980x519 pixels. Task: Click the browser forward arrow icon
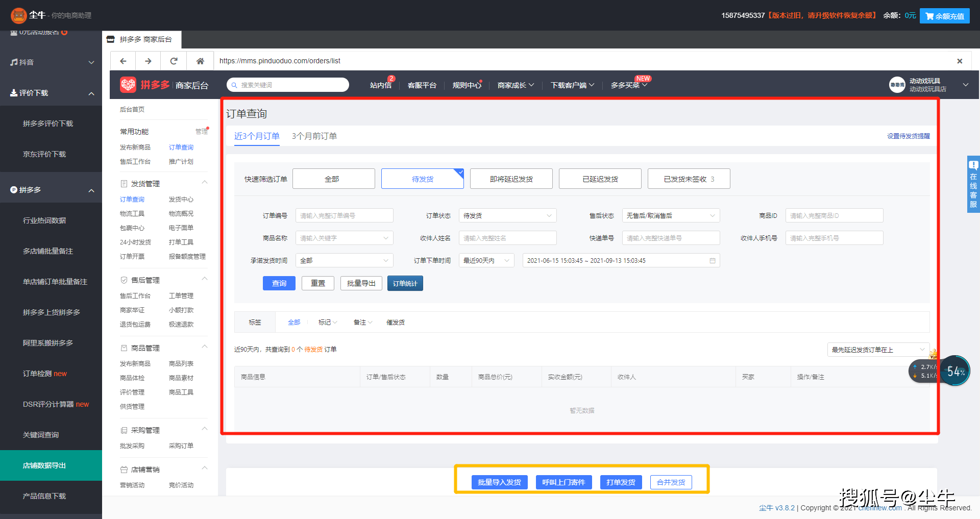point(148,61)
